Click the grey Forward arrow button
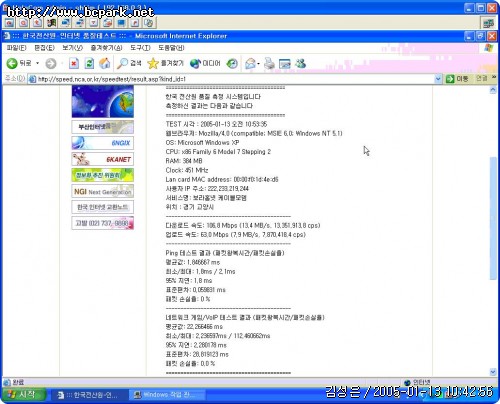500x404 pixels. click(x=51, y=63)
